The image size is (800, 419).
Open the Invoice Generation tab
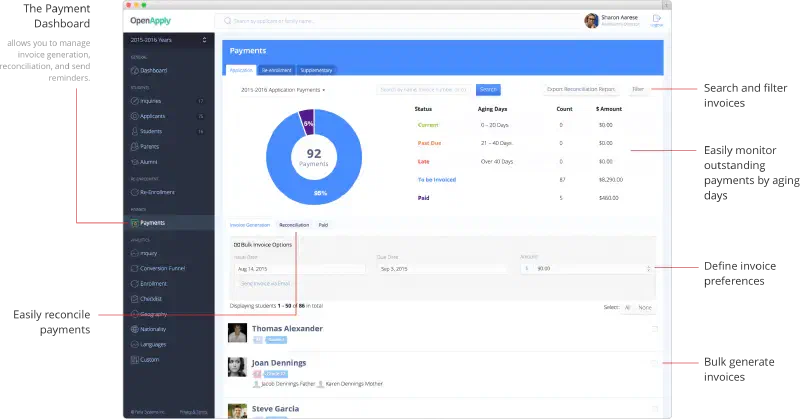pyautogui.click(x=249, y=225)
